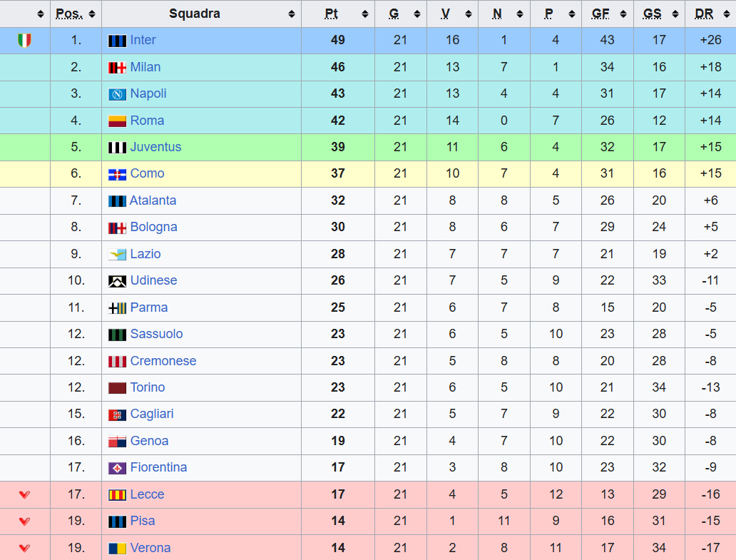Click the Inter club crest icon
Image resolution: width=736 pixels, height=560 pixels.
point(117,41)
